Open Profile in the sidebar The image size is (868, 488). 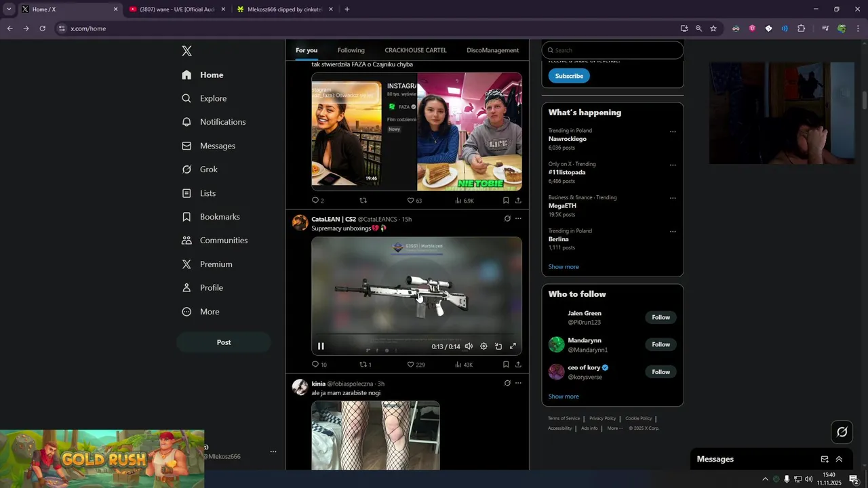[x=202, y=288]
